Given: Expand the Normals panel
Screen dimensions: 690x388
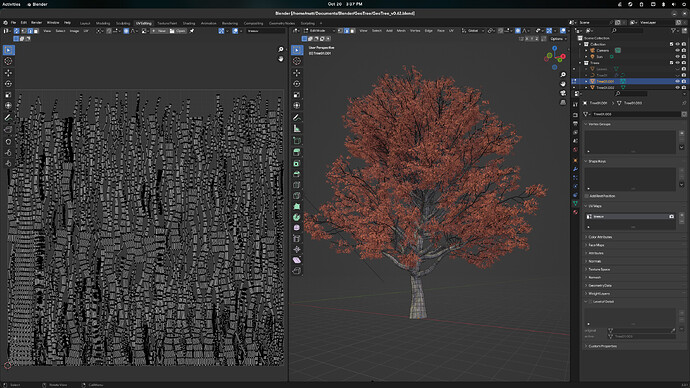Looking at the screenshot, I should tap(595, 261).
